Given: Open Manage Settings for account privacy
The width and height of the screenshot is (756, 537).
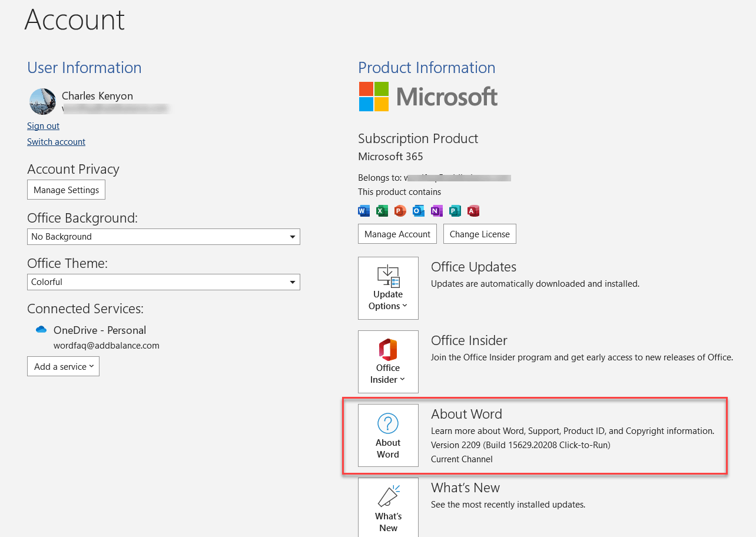Looking at the screenshot, I should coord(66,190).
